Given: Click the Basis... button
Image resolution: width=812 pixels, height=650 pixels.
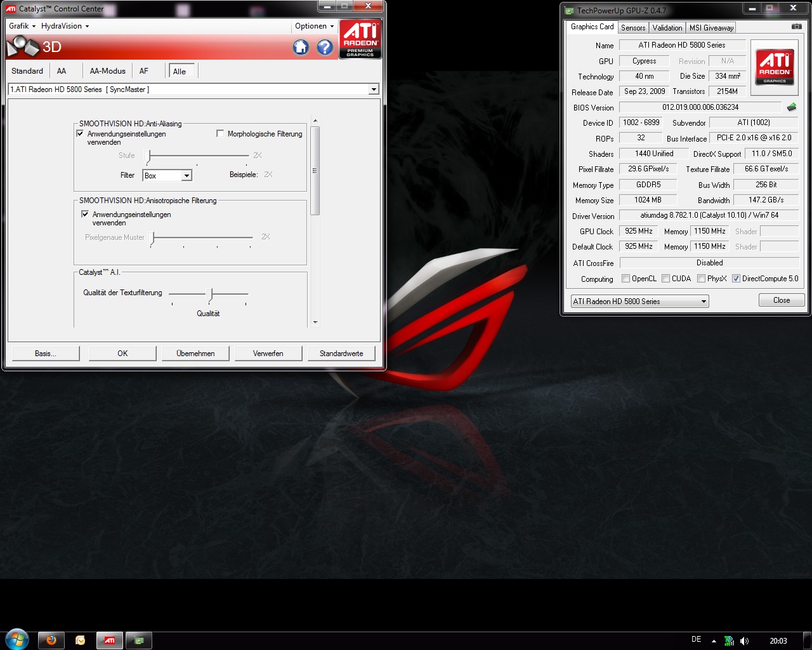Looking at the screenshot, I should click(46, 354).
